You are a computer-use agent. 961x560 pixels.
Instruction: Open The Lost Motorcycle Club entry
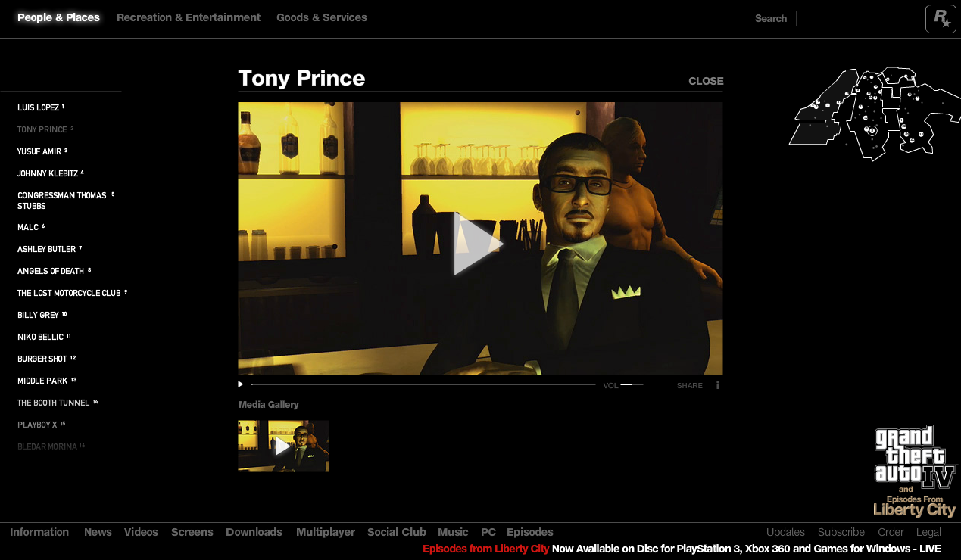point(73,293)
